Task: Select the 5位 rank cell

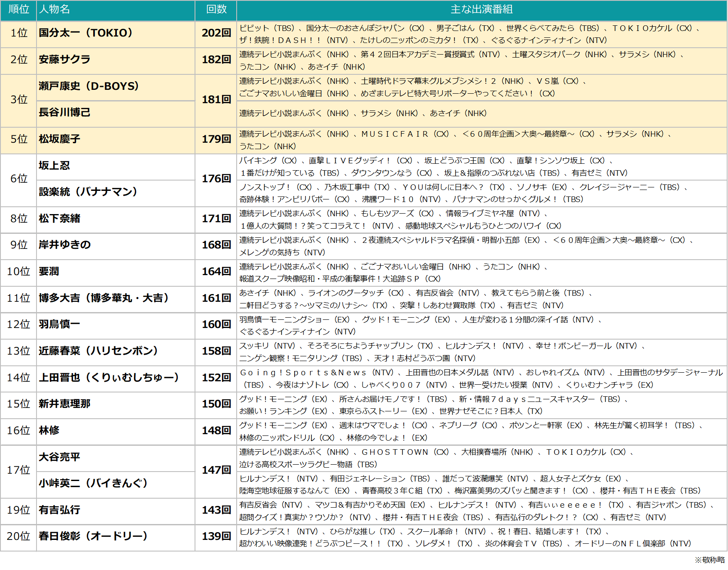Action: (x=18, y=139)
